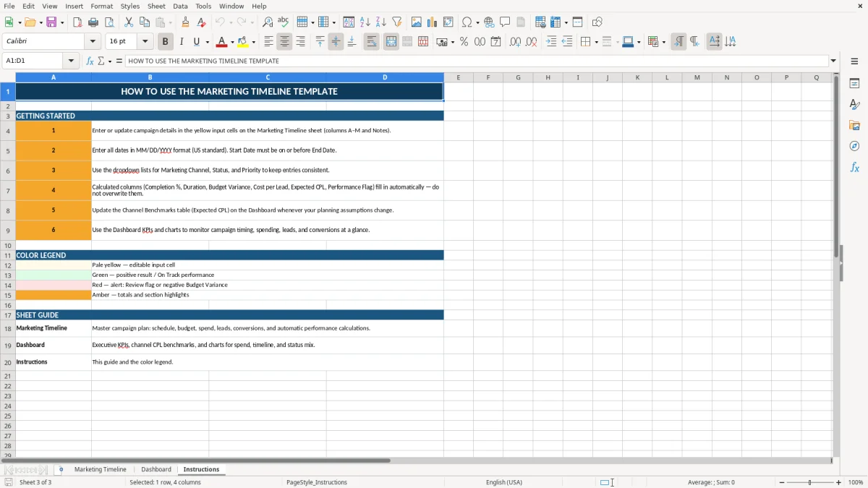The image size is (868, 488).
Task: Open conditional formatting dropdown arrow
Action: (x=663, y=42)
